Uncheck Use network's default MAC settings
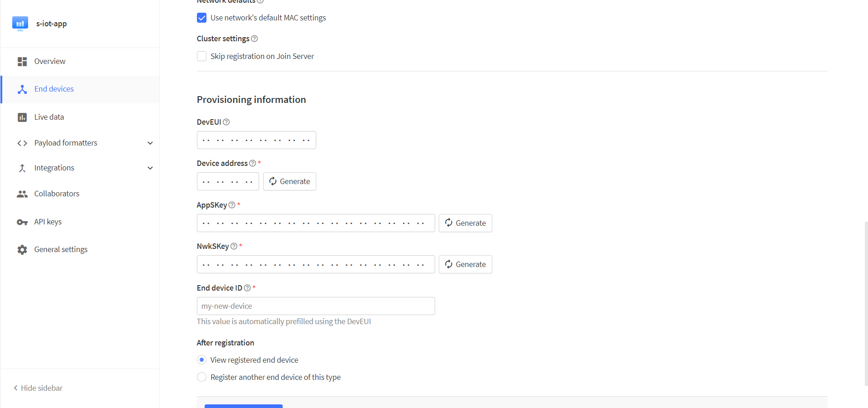This screenshot has height=408, width=868. tap(202, 18)
